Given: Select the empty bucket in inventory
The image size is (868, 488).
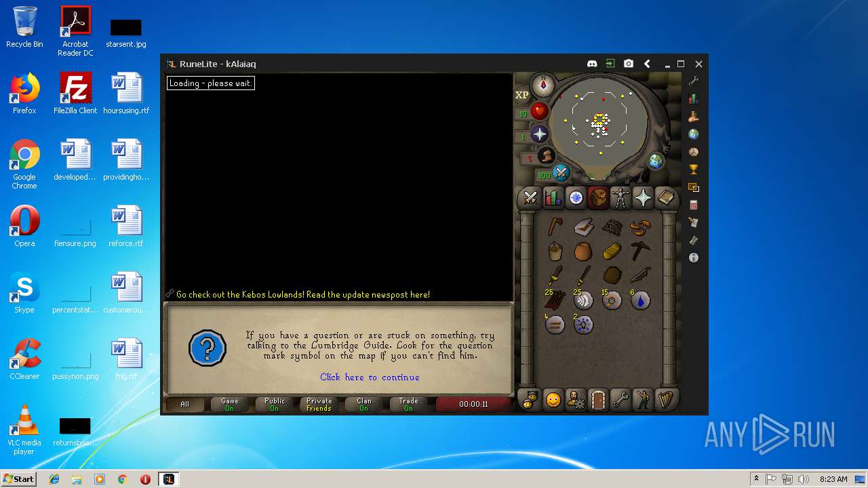Looking at the screenshot, I should tap(555, 251).
